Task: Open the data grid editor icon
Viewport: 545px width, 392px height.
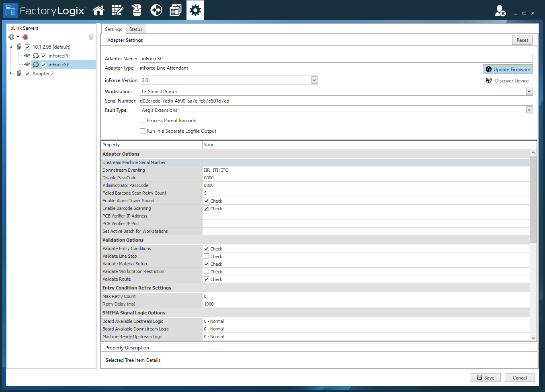Action: [x=117, y=10]
